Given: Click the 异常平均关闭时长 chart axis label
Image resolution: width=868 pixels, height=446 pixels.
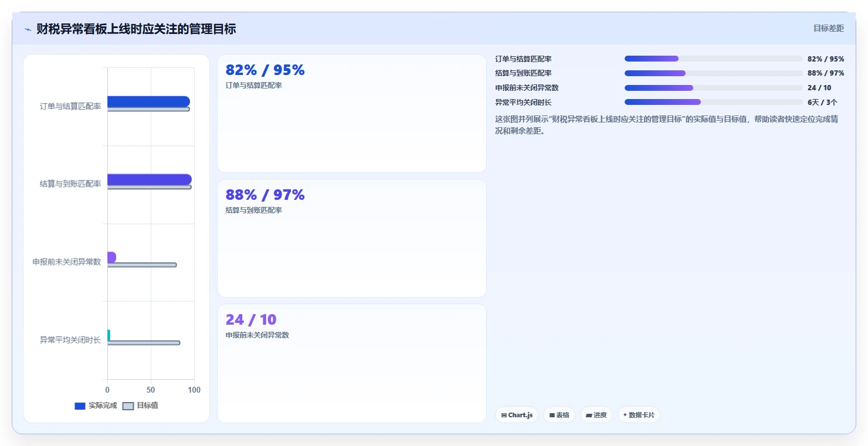Looking at the screenshot, I should (x=70, y=340).
